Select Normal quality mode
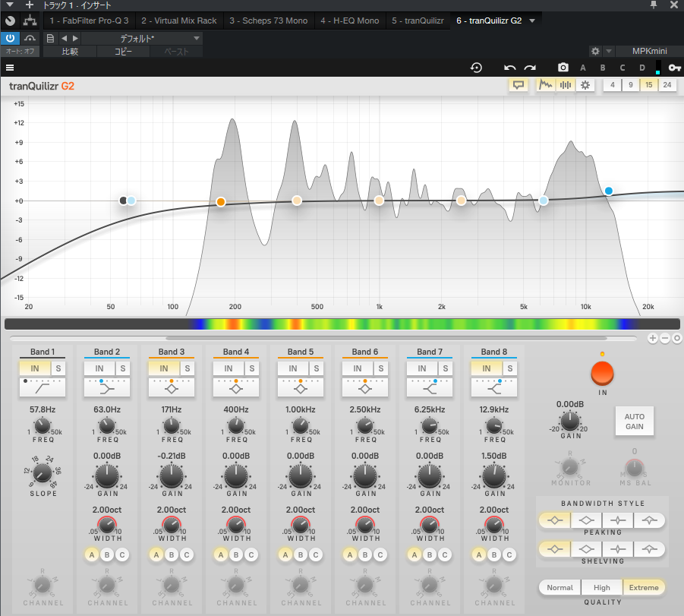 [560, 588]
